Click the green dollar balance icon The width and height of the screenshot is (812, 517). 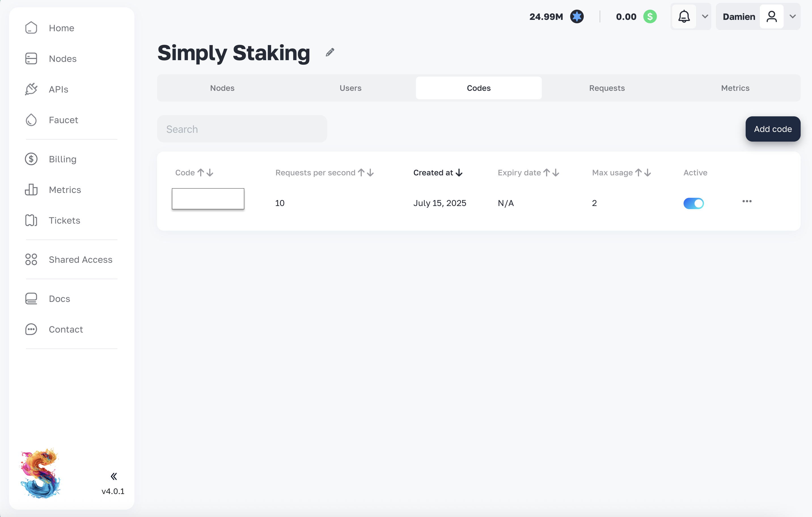point(650,16)
